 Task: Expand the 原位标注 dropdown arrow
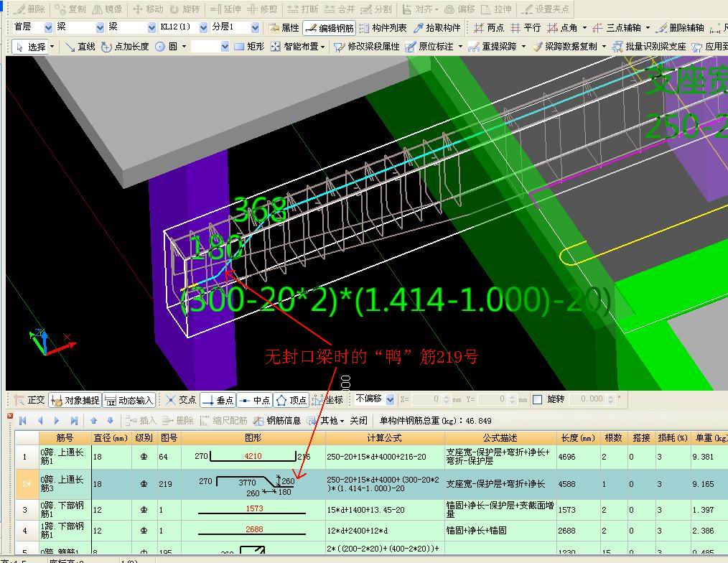pyautogui.click(x=461, y=47)
